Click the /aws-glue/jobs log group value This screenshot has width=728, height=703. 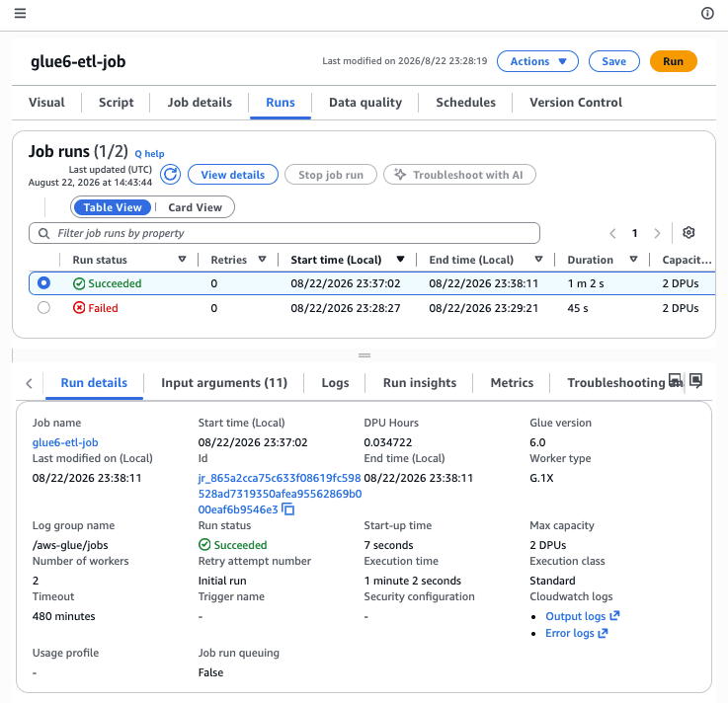pyautogui.click(x=70, y=545)
